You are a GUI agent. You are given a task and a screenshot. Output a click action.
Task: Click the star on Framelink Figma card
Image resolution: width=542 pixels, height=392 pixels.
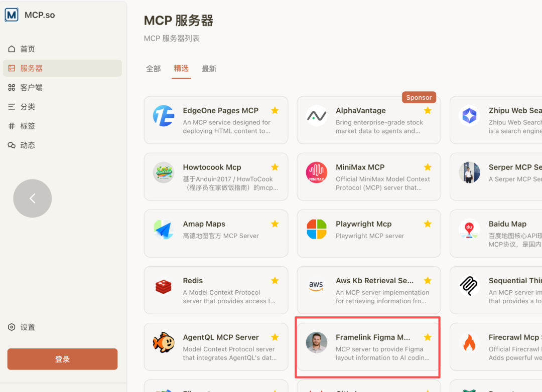click(x=428, y=337)
